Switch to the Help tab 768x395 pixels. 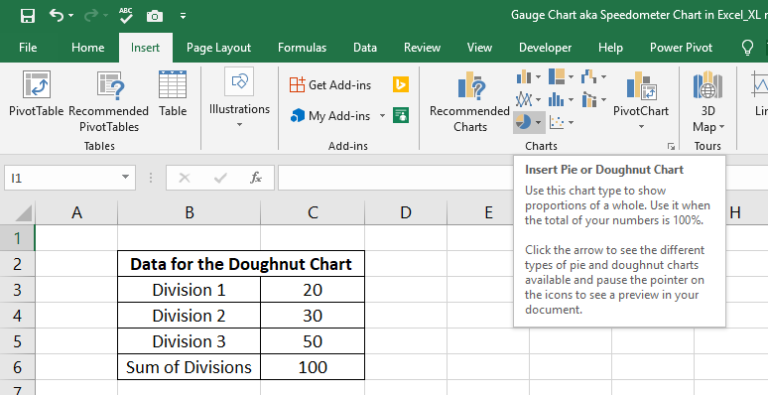610,48
